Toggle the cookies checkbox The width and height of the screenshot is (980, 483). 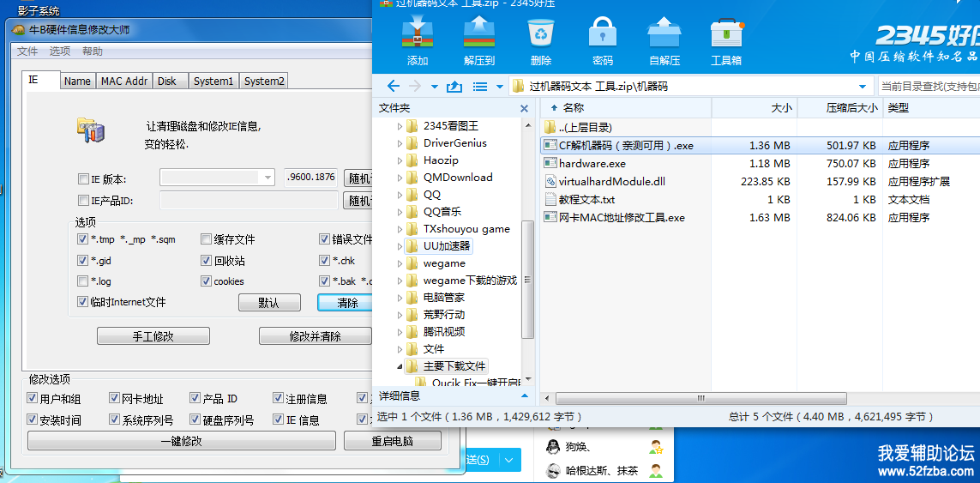[206, 281]
